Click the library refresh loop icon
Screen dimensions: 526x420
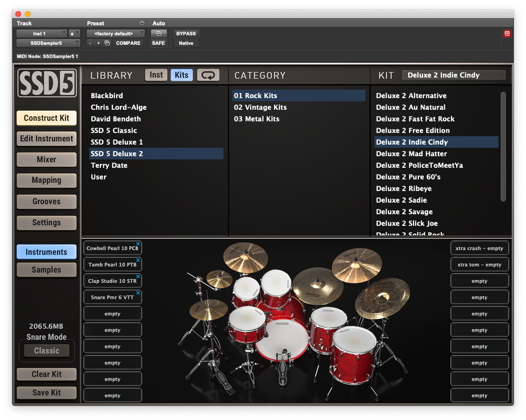tap(208, 75)
